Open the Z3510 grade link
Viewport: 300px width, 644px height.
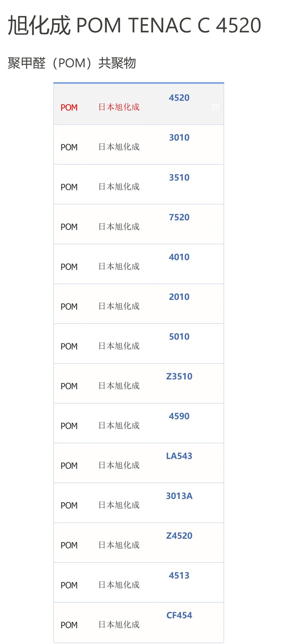(179, 376)
